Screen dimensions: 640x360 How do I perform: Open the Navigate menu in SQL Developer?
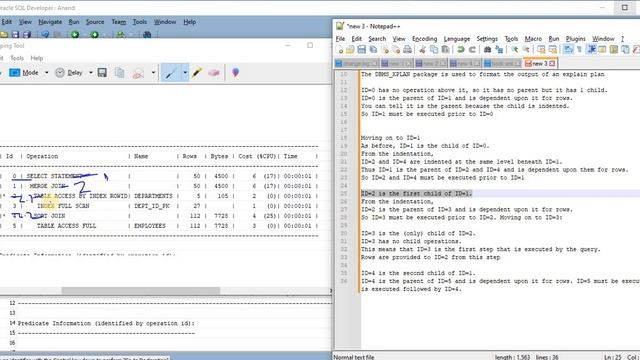tap(50, 22)
